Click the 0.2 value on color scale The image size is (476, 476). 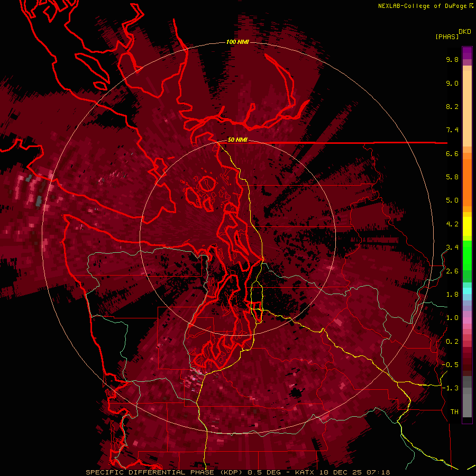452,342
